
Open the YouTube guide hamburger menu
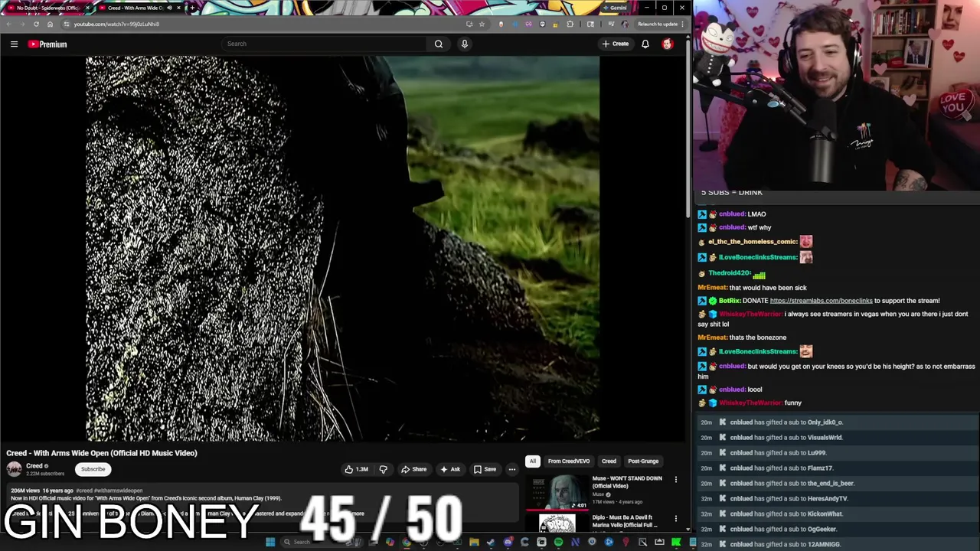point(14,44)
